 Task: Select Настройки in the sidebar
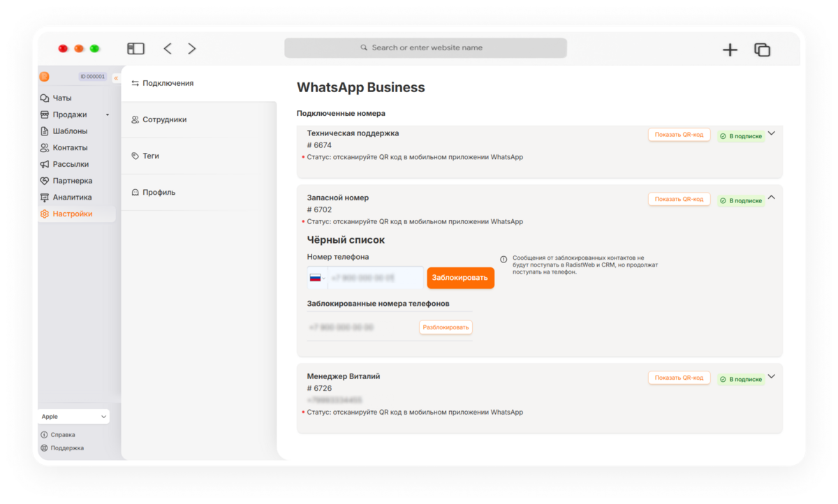click(x=77, y=214)
